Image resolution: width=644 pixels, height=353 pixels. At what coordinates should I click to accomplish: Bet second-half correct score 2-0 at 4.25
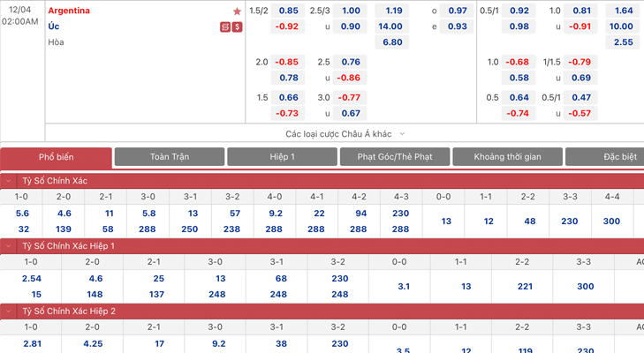[93, 344]
